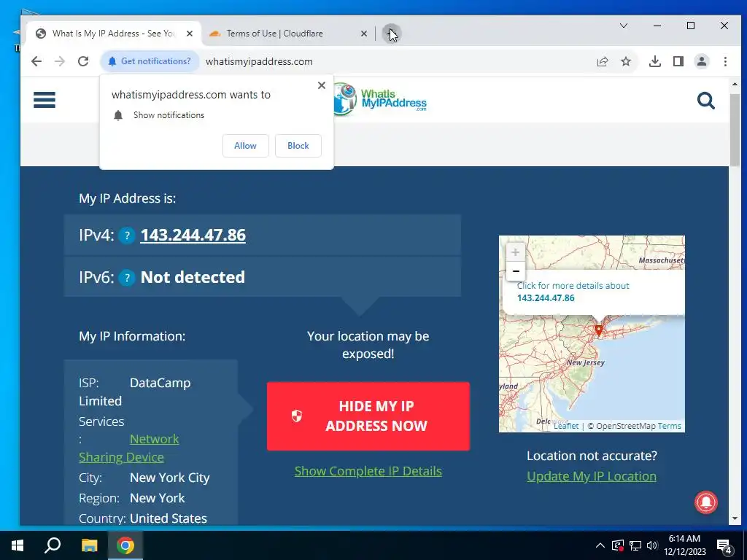The width and height of the screenshot is (747, 560).
Task: Open the network tray icon
Action: (635, 545)
